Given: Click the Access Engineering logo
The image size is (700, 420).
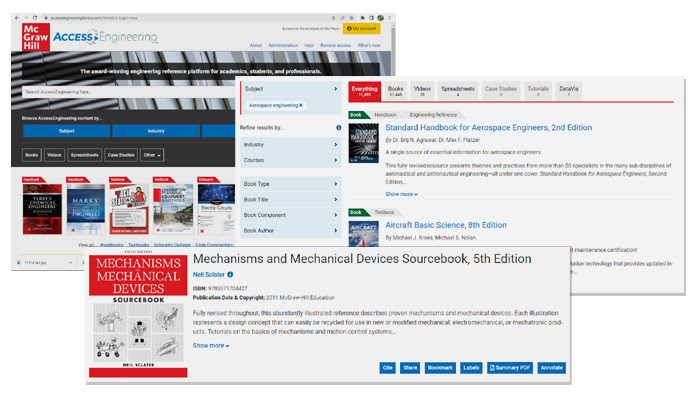Looking at the screenshot, I should [x=105, y=37].
